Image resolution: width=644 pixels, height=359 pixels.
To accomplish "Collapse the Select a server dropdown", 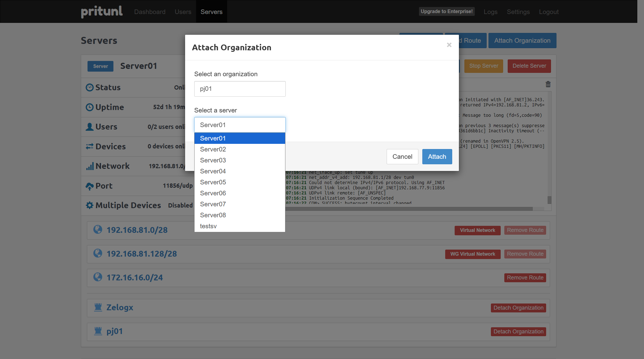I will point(240,125).
